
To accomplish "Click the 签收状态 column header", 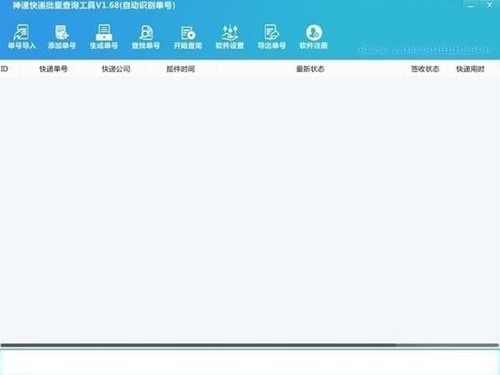I will click(425, 69).
